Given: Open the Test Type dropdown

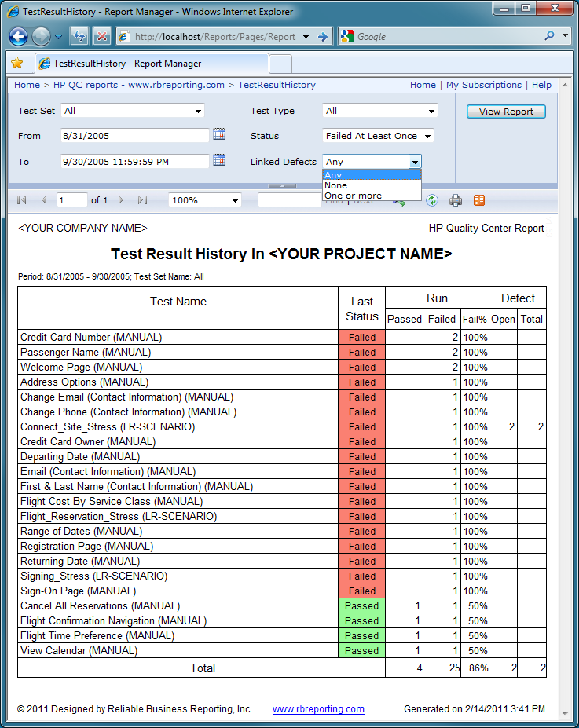Looking at the screenshot, I should click(x=379, y=111).
